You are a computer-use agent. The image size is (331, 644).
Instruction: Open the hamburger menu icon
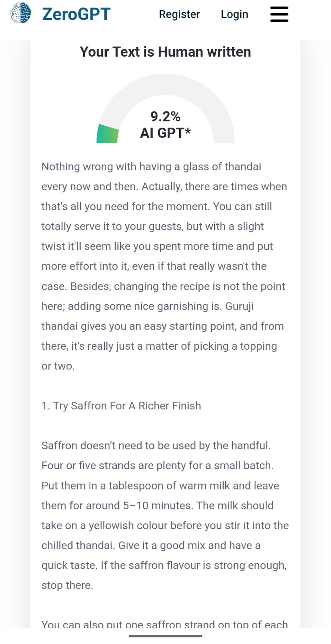279,14
